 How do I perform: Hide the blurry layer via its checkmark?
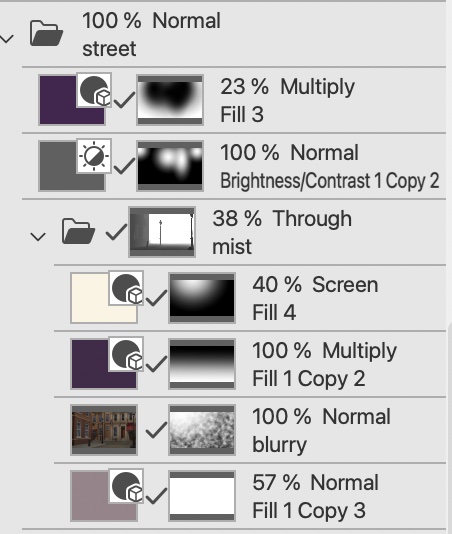point(156,430)
